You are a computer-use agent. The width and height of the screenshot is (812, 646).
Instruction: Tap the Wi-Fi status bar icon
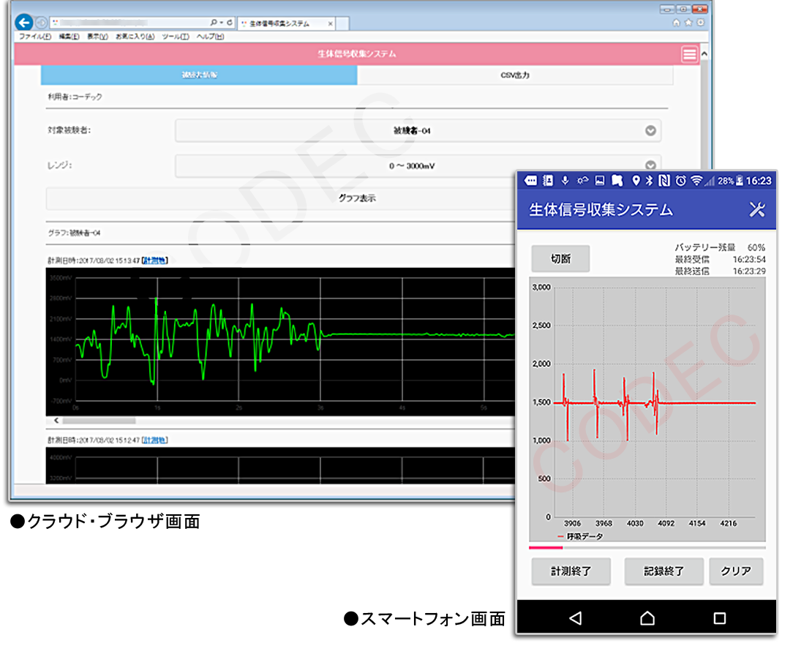[x=696, y=180]
